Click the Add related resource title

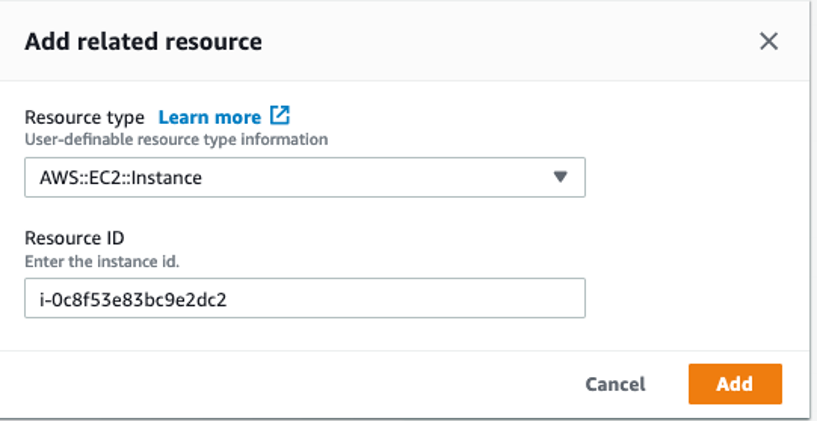coord(143,42)
